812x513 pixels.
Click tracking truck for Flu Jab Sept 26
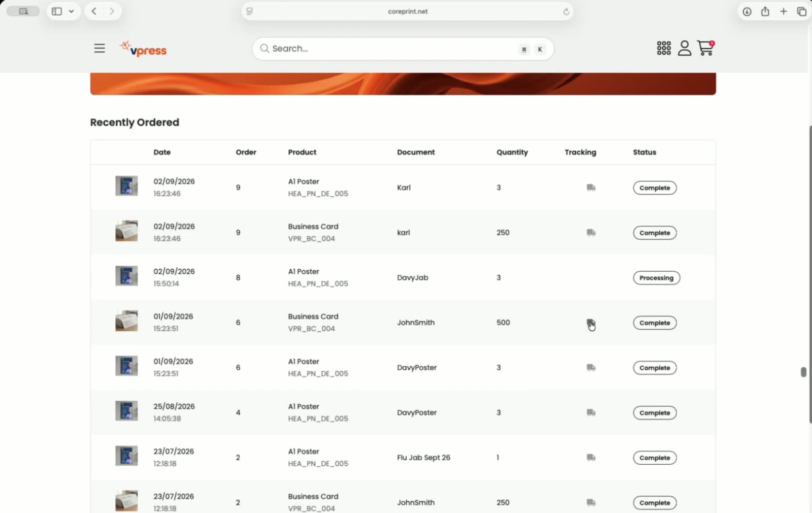click(591, 458)
